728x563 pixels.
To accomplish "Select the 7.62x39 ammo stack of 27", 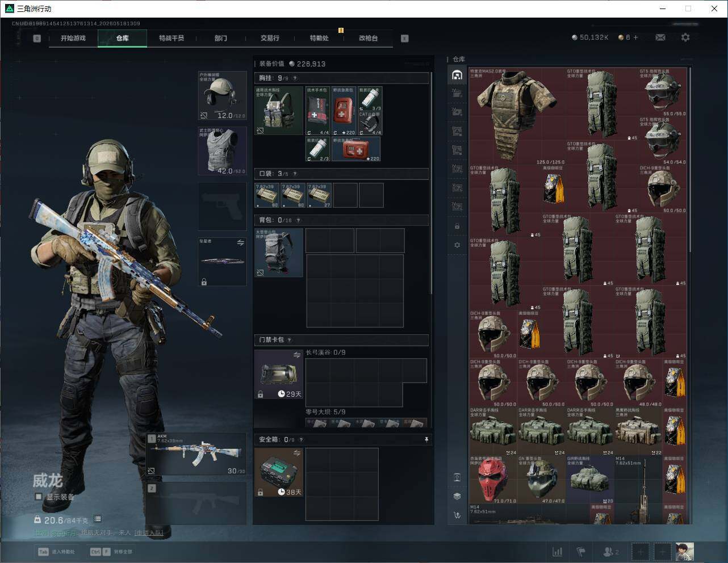I will (x=319, y=195).
